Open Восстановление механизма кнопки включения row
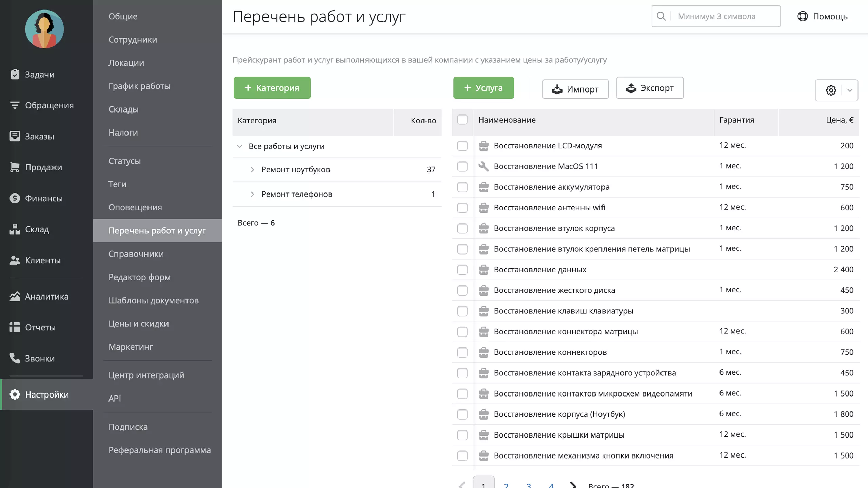 pos(656,456)
